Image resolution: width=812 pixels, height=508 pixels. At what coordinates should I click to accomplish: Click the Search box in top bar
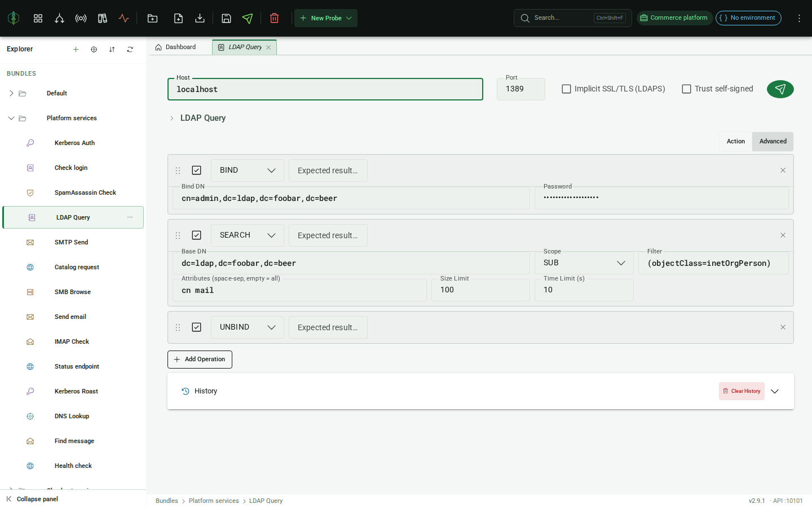(572, 18)
